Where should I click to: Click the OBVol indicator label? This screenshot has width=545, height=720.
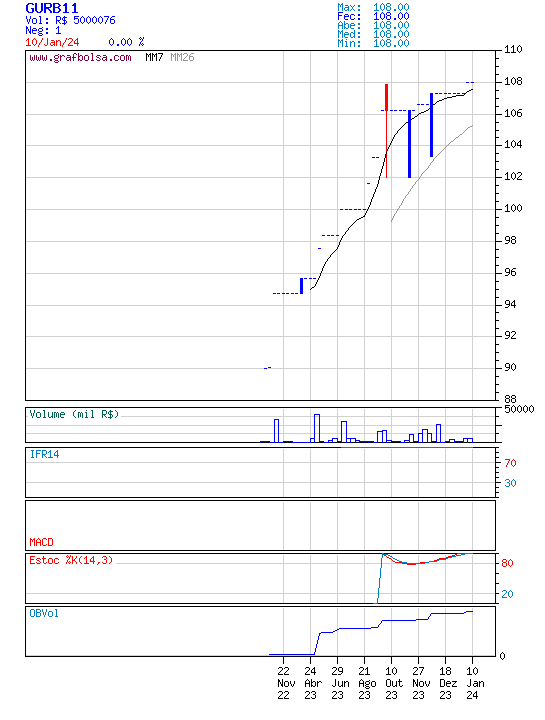[x=44, y=613]
